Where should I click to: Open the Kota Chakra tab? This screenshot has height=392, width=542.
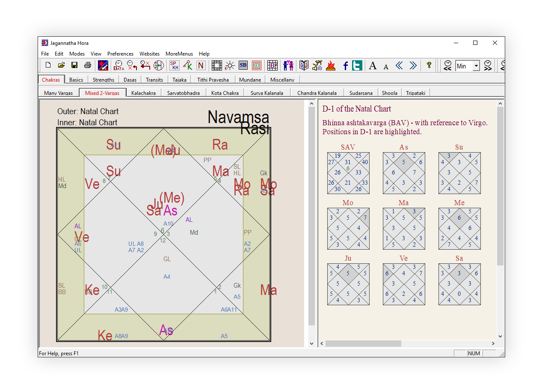[225, 93]
